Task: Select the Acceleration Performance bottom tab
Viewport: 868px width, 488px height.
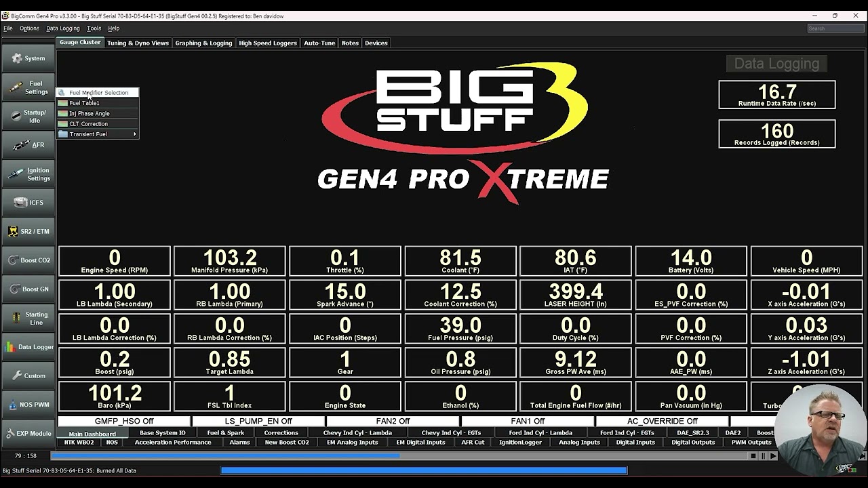Action: coord(173,443)
